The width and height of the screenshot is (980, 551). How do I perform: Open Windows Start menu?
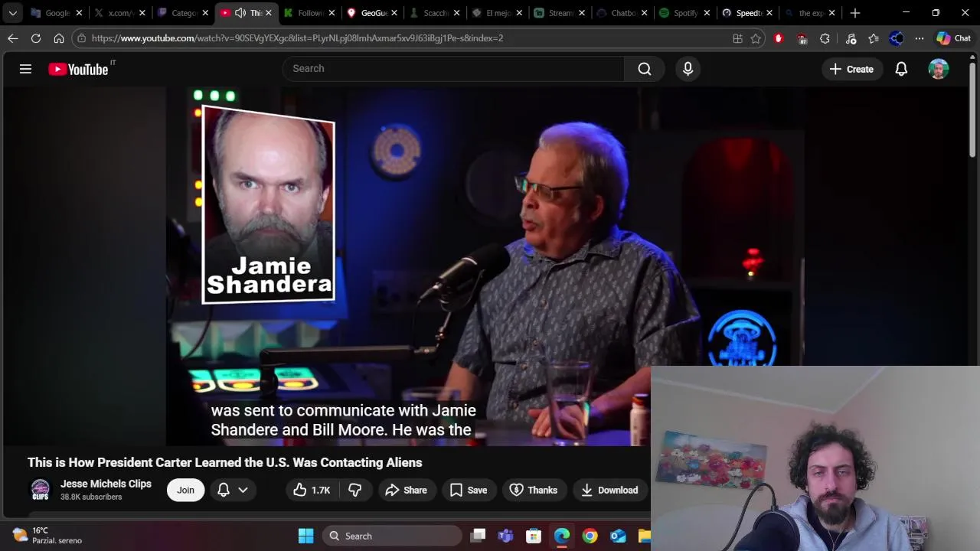[305, 536]
